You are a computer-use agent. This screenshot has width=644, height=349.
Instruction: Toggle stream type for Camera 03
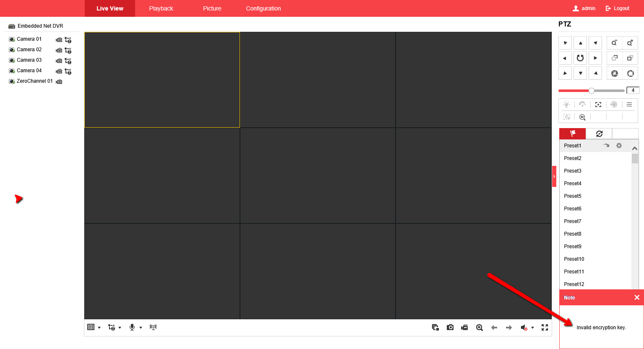point(68,61)
